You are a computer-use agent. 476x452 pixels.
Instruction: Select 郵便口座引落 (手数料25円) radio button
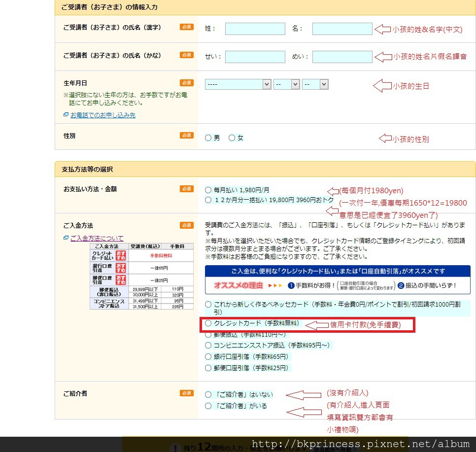pos(208,368)
